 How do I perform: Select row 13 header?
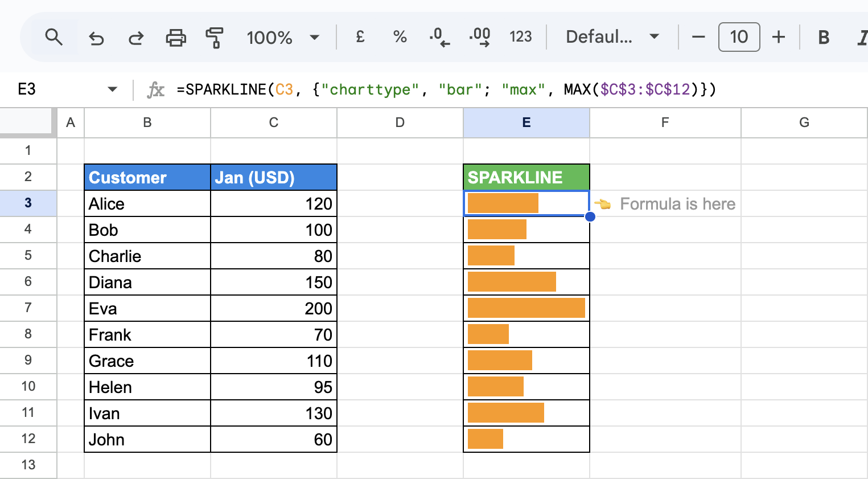pyautogui.click(x=28, y=465)
